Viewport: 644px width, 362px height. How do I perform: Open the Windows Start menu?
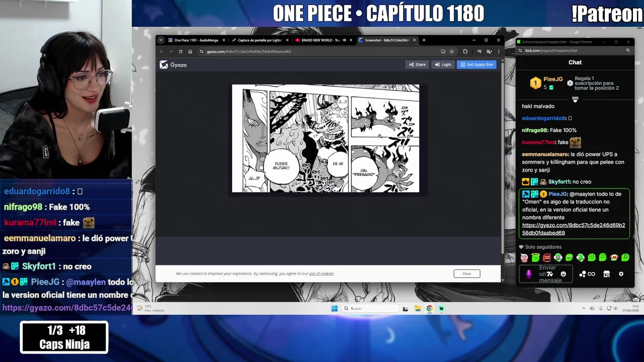tap(334, 308)
